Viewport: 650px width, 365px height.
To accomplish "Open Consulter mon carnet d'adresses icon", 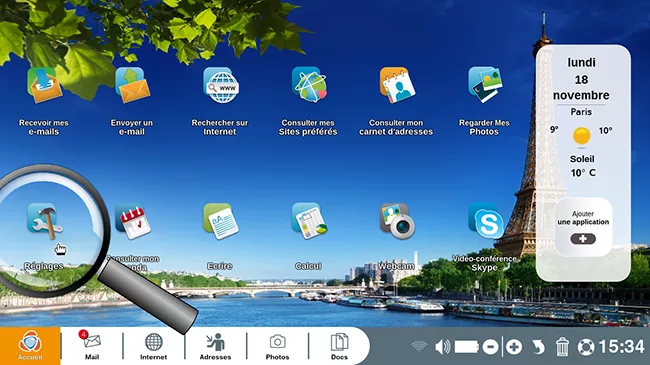I will [x=397, y=85].
